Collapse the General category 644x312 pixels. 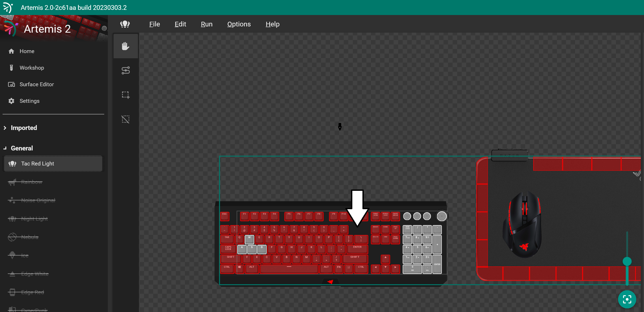pyautogui.click(x=22, y=148)
